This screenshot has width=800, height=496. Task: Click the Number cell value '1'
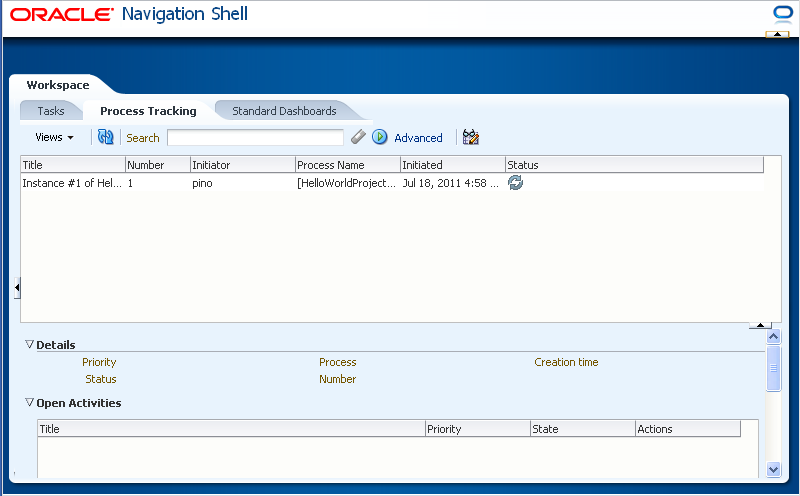click(131, 183)
